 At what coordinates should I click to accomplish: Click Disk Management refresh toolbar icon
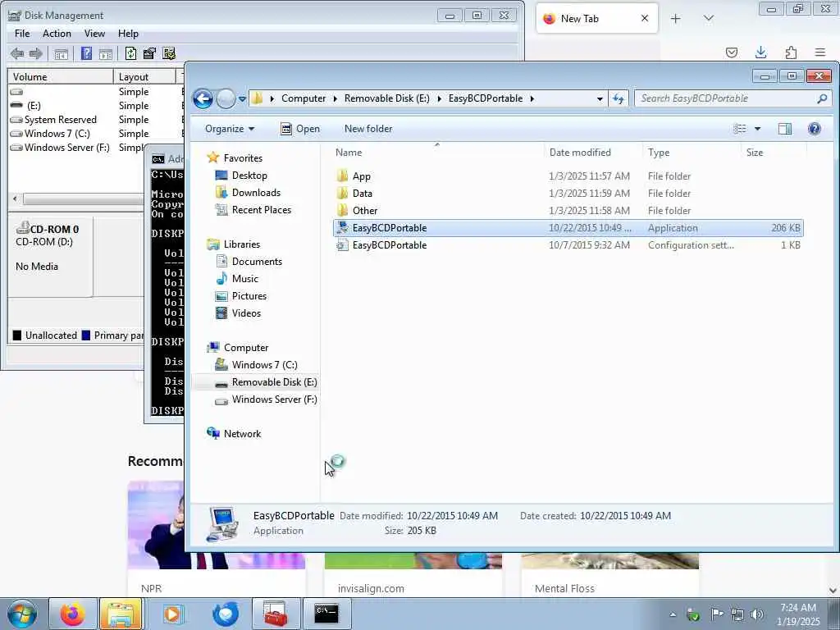pos(130,53)
